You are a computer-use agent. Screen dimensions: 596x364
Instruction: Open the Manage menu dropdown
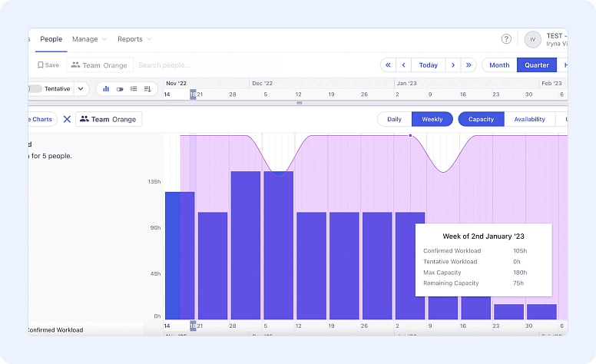click(x=89, y=39)
